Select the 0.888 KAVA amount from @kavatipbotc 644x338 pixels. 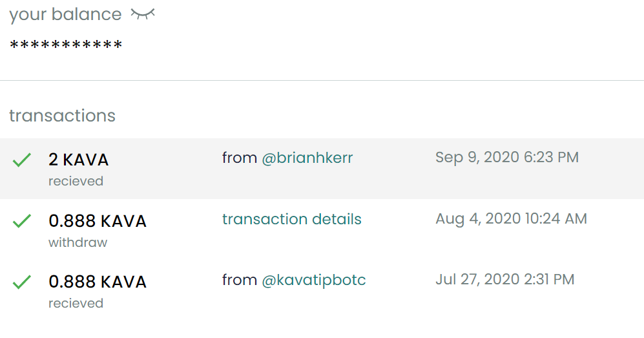98,282
